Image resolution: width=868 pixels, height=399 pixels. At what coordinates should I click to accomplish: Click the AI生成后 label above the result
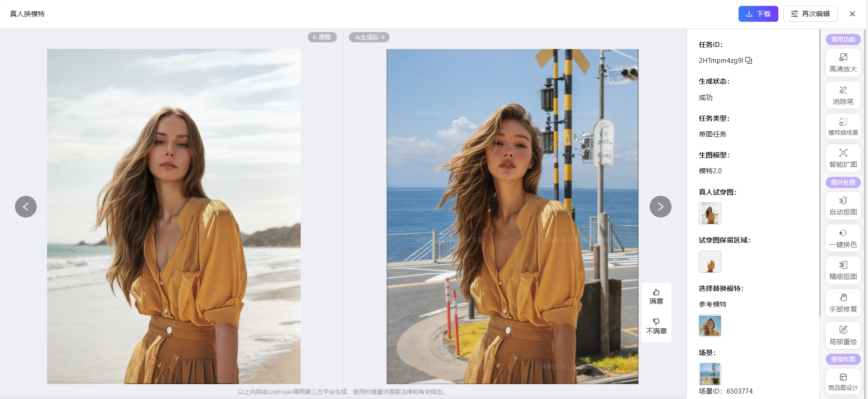(x=369, y=37)
